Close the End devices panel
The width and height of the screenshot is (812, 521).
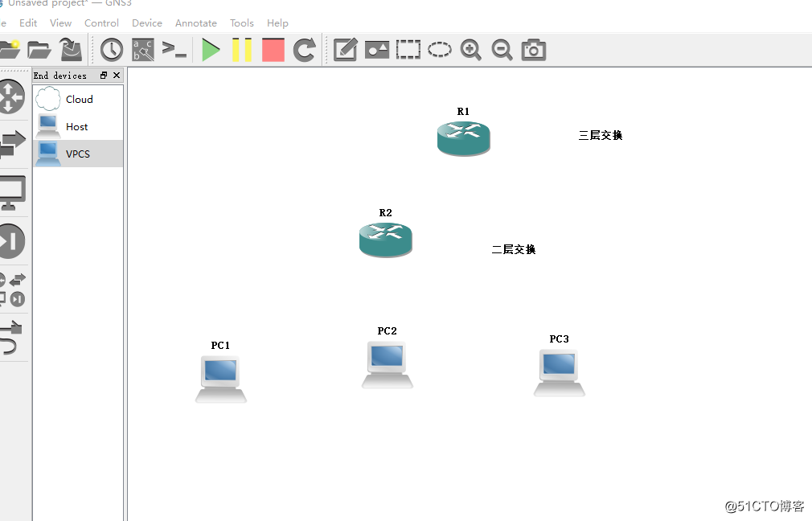click(x=117, y=76)
